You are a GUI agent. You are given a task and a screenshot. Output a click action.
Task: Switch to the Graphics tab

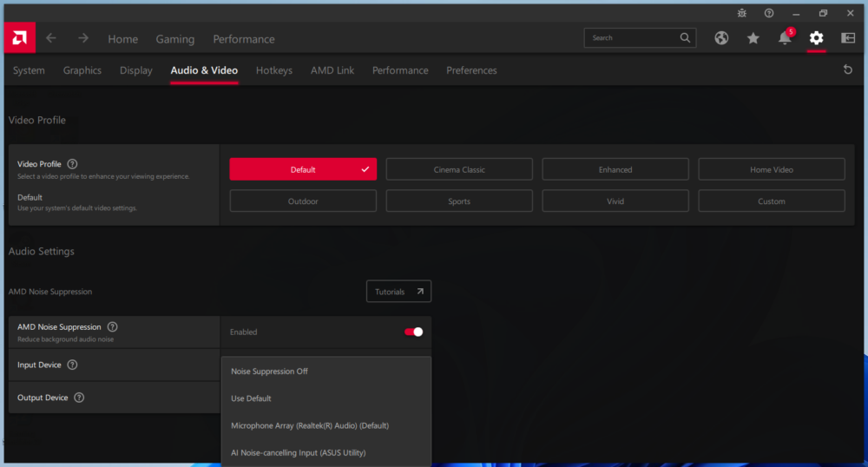(82, 70)
